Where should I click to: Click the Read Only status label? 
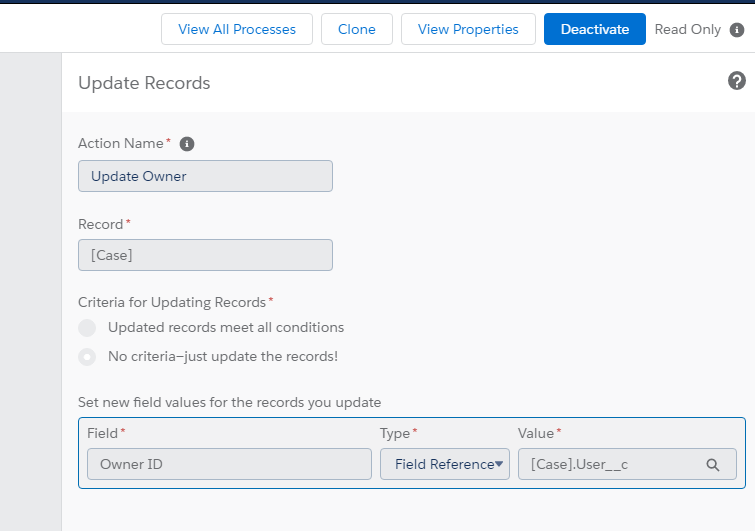click(687, 29)
